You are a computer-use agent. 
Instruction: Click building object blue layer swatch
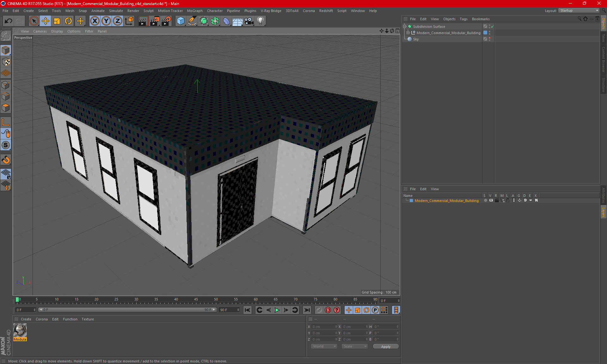pos(485,33)
